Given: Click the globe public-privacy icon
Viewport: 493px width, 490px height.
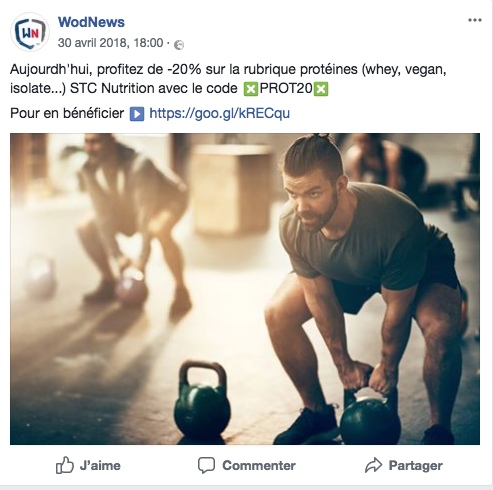Looking at the screenshot, I should (179, 44).
